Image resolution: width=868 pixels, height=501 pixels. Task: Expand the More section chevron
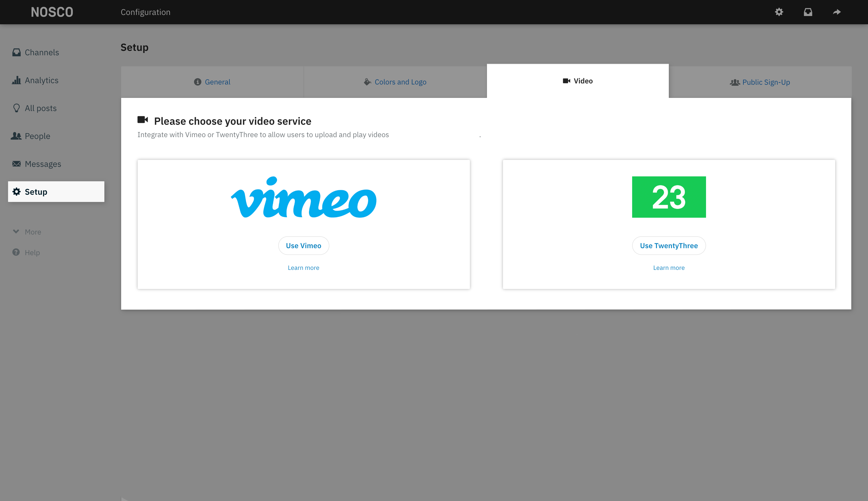pyautogui.click(x=16, y=231)
